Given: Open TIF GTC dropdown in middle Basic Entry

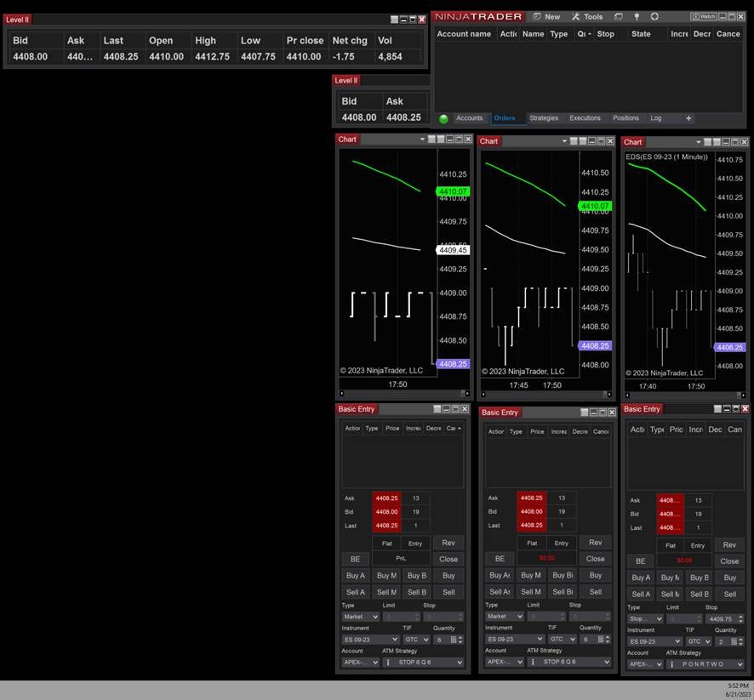Looking at the screenshot, I should coord(563,639).
